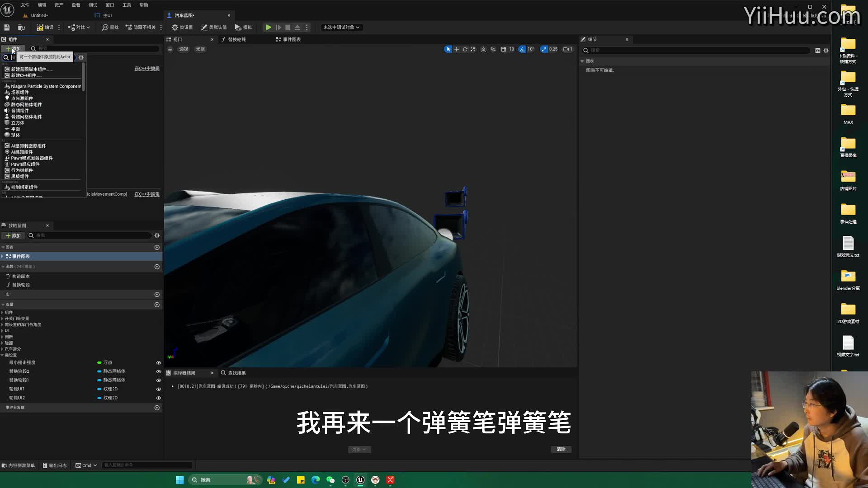Open grid snap value 10 dropdown

click(x=512, y=49)
